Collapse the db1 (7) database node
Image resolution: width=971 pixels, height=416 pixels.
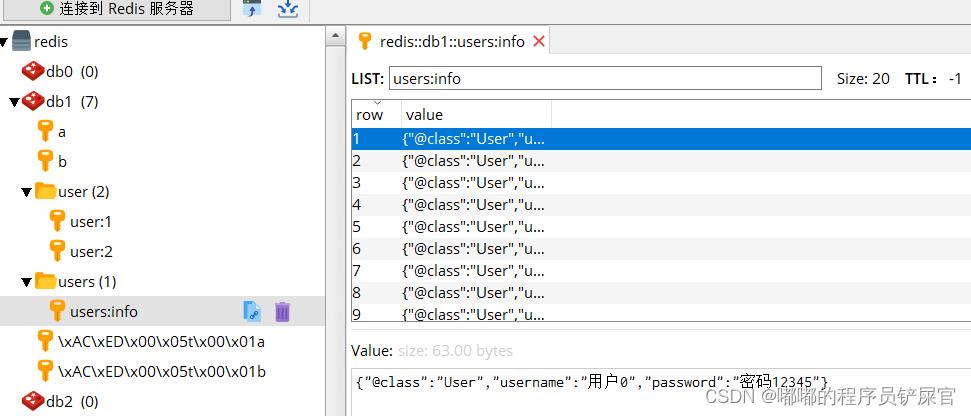coord(14,102)
